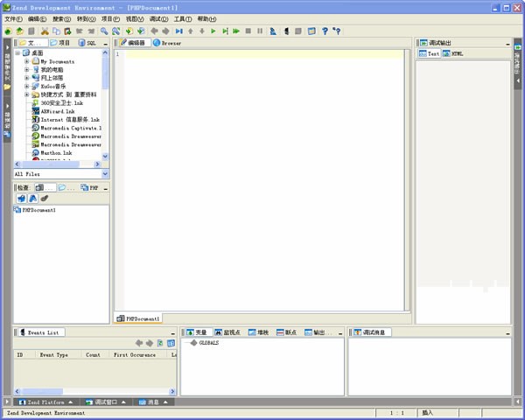Expand the KuGoo音乐 tree node
Screen dimensions: 525x420
(27, 86)
